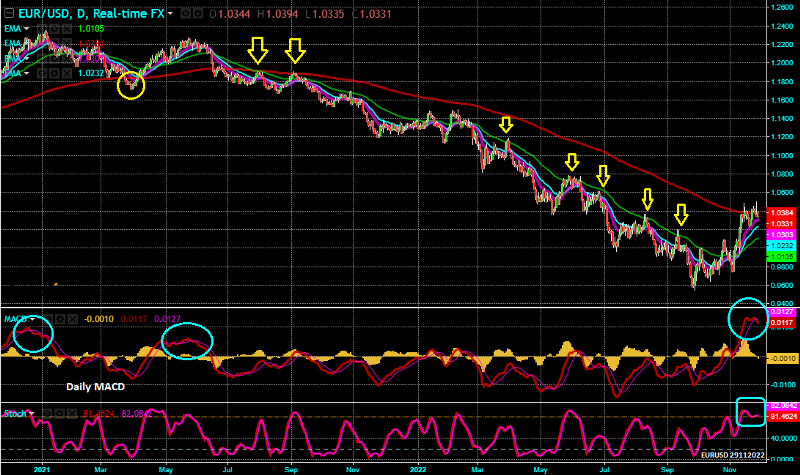Open the EUR/USD symbol title dropdown
Viewport: 800px width, 475px height.
coord(170,13)
